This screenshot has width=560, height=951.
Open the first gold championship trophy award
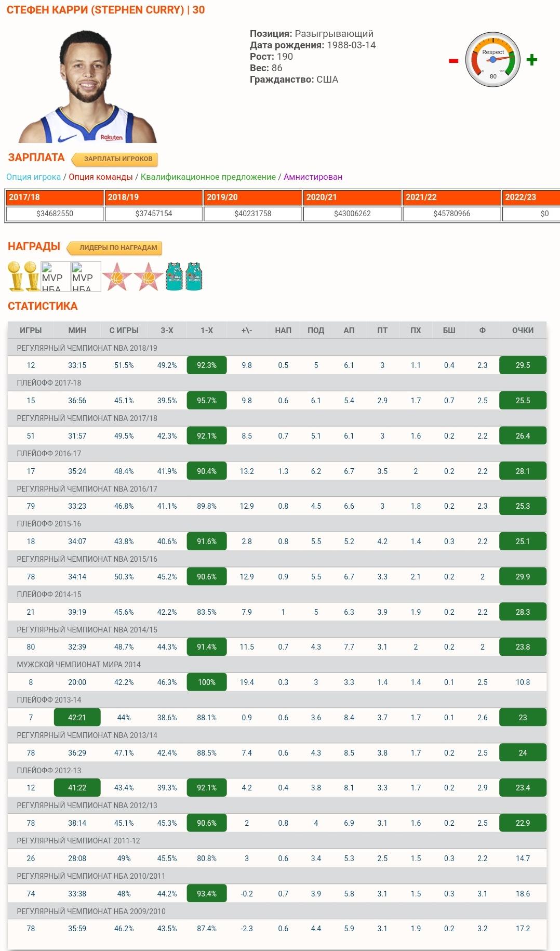point(16,276)
